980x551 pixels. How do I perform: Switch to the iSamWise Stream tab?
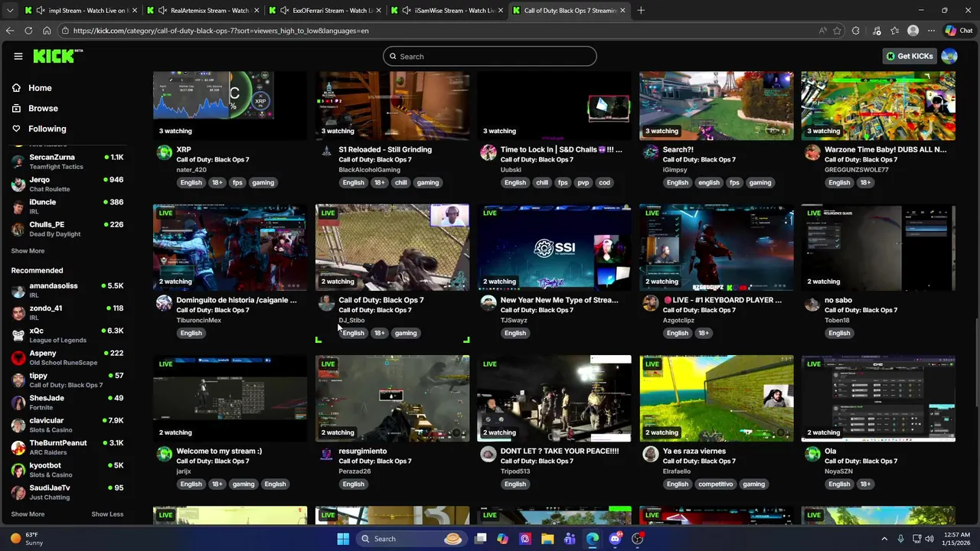coord(447,11)
